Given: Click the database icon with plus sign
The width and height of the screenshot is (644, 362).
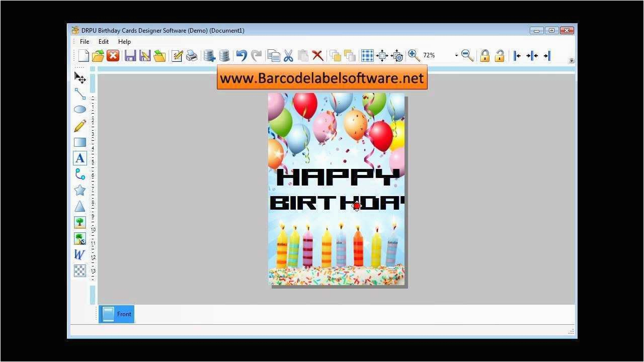Looking at the screenshot, I should point(209,55).
